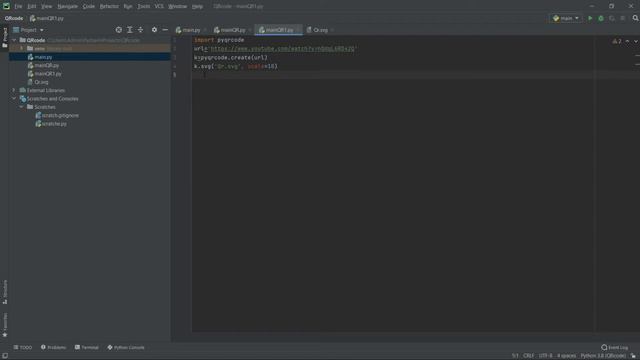
Task: Hide the Project panel with the minus icon
Action: click(x=165, y=30)
